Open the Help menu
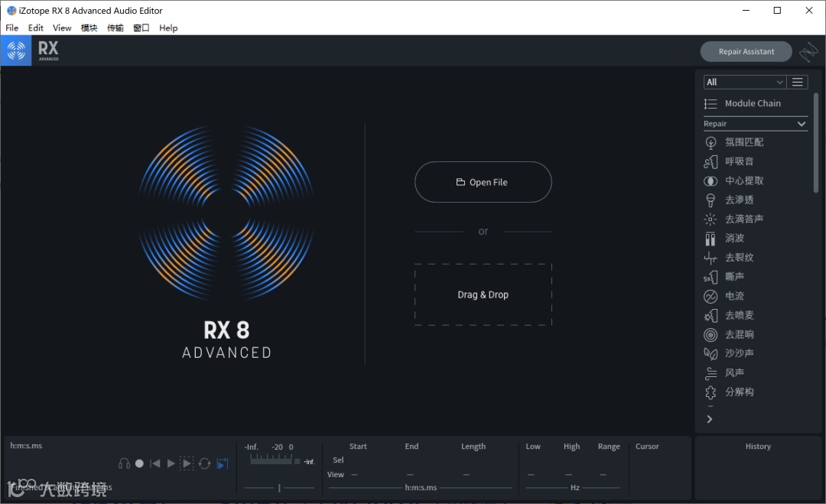 [x=168, y=28]
